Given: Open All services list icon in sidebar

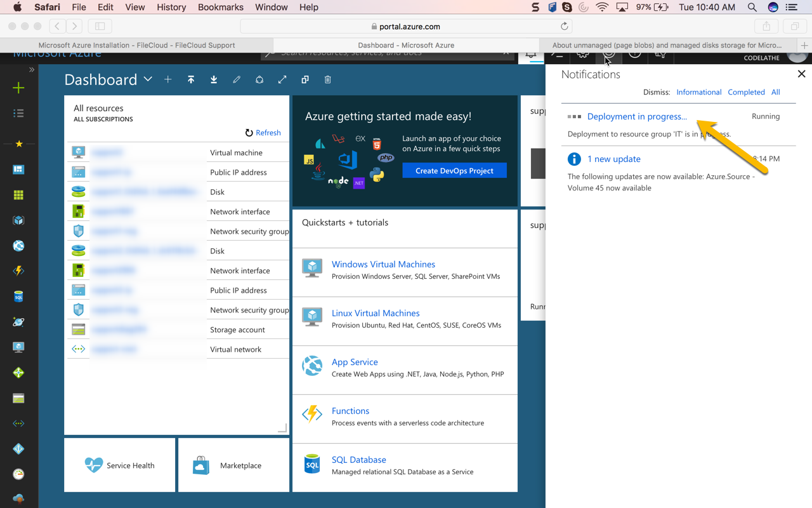Looking at the screenshot, I should coord(18,113).
